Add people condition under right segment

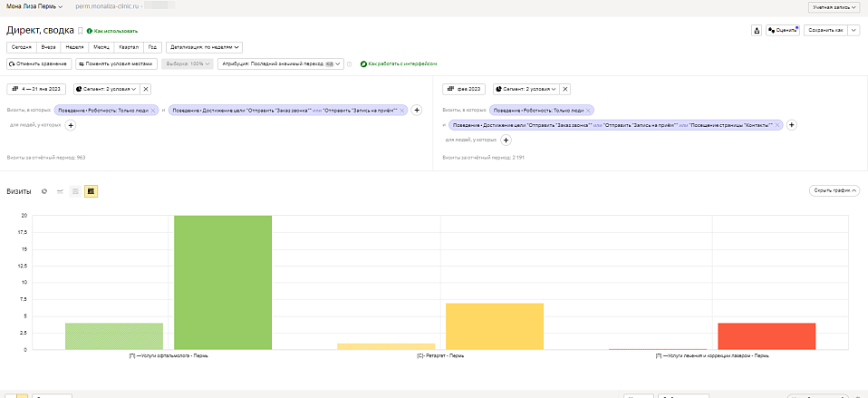coord(506,140)
